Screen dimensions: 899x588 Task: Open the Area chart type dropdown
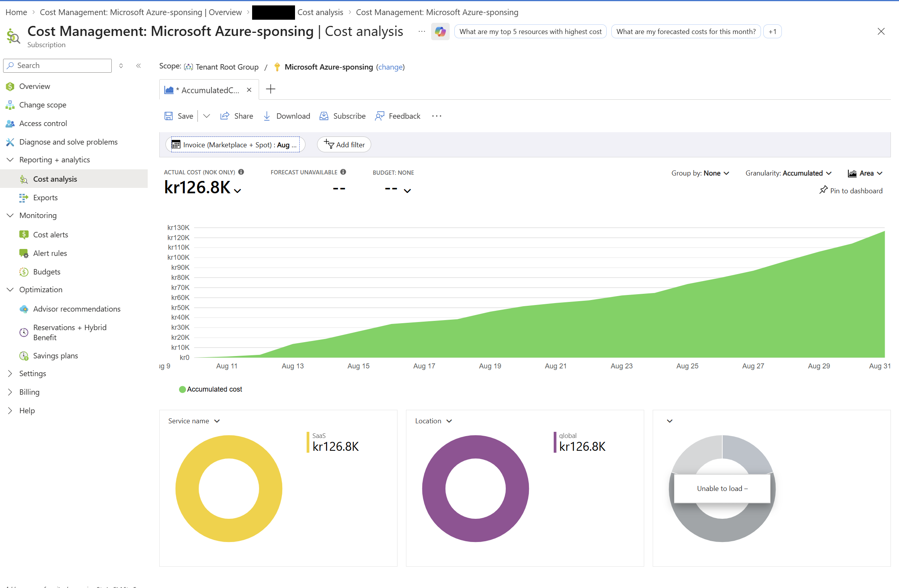click(865, 173)
